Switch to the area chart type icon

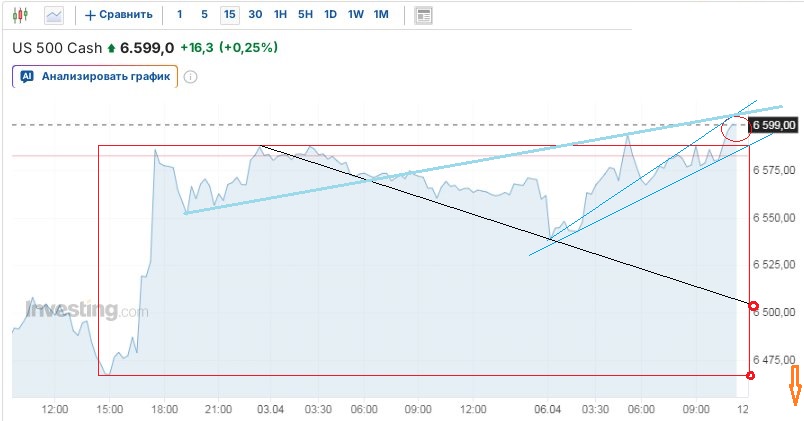(54, 15)
